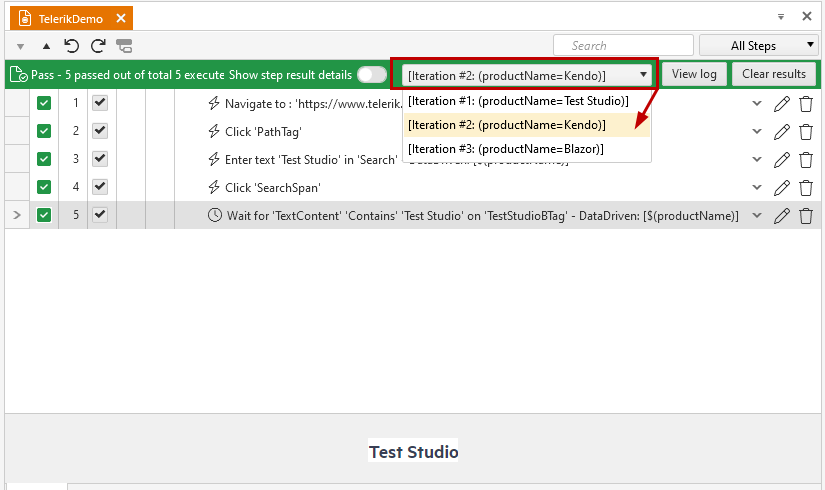Edit the Enter text step pencil icon
This screenshot has width=825, height=490.
point(782,159)
